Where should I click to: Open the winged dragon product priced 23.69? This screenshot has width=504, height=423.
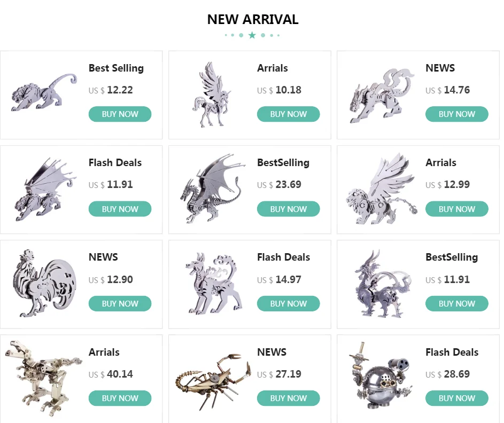pos(213,188)
